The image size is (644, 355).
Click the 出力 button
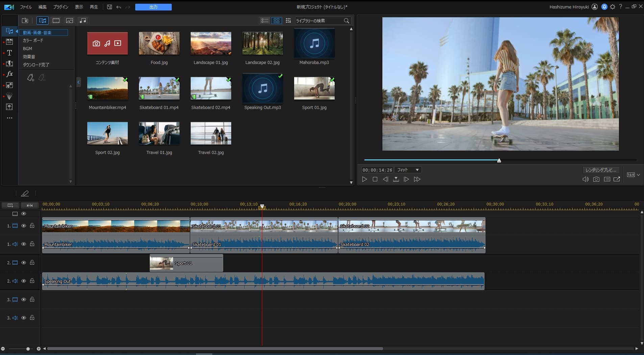click(x=153, y=7)
